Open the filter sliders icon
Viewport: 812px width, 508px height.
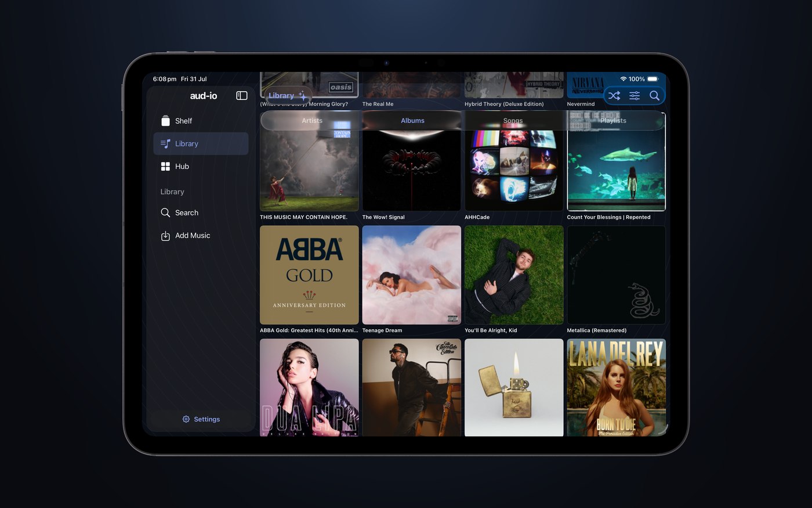635,96
